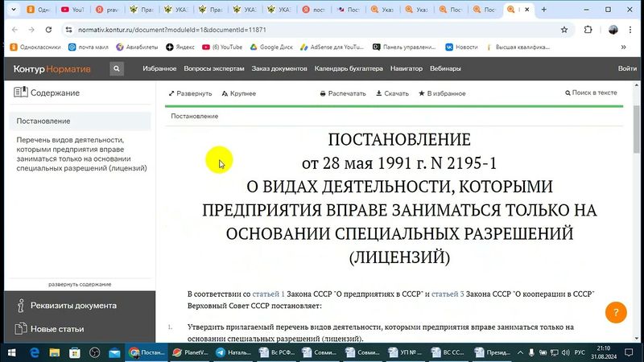644x362 pixels.
Task: Click the orange help question-mark button
Action: [x=616, y=313]
